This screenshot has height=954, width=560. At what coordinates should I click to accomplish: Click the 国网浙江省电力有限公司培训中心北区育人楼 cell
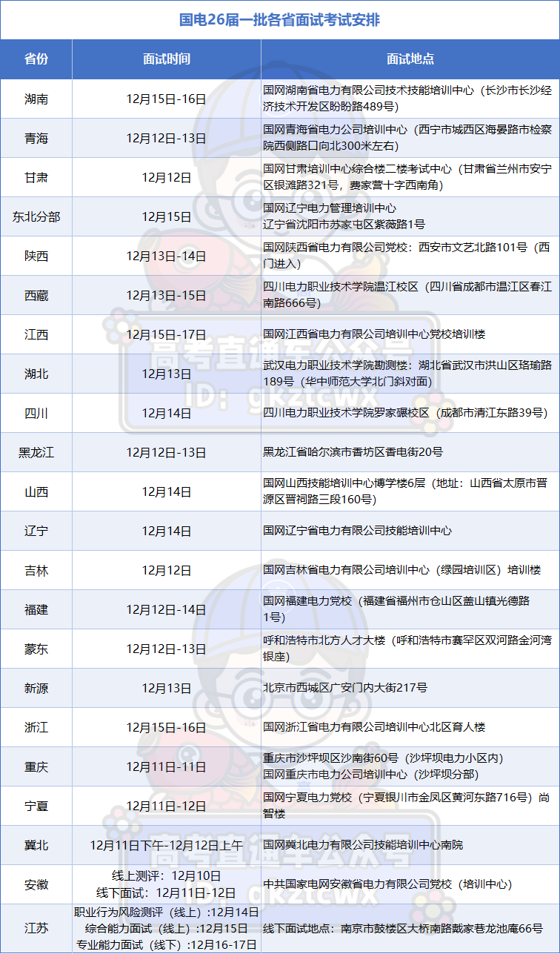[x=375, y=727]
